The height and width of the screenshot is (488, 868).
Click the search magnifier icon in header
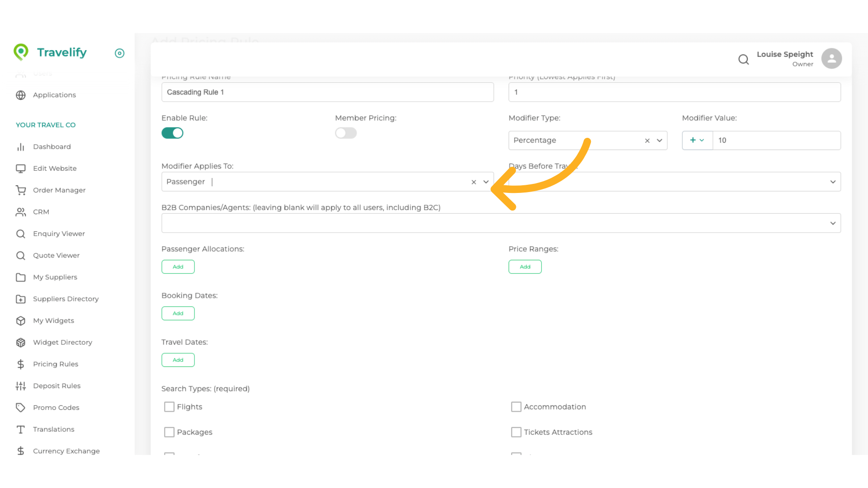(743, 59)
